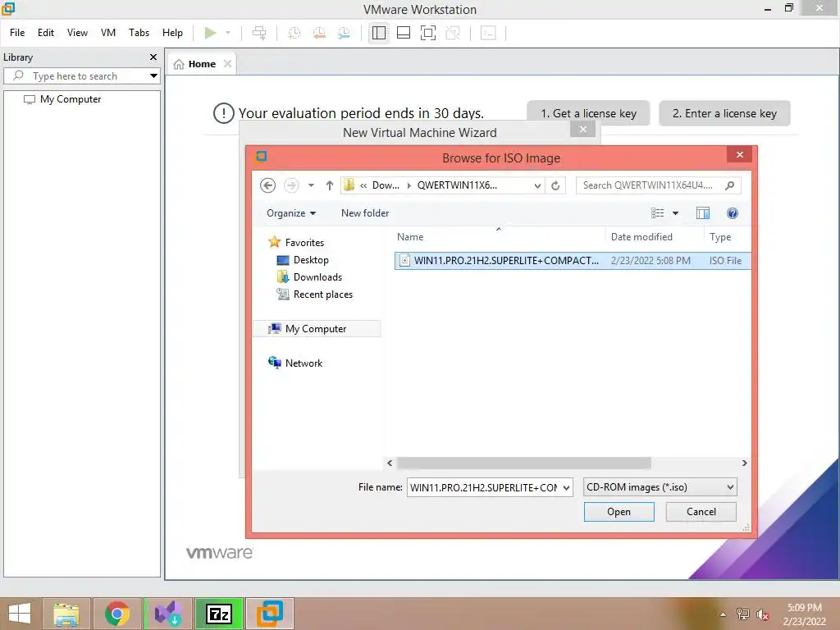Open the view options dropdown arrow
The width and height of the screenshot is (840, 630).
tap(676, 213)
